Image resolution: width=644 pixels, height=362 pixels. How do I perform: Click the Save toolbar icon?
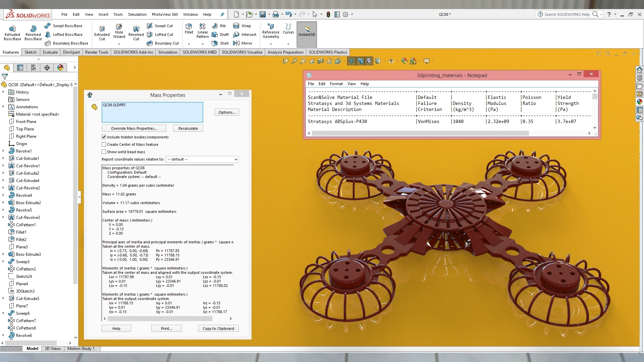(x=263, y=14)
